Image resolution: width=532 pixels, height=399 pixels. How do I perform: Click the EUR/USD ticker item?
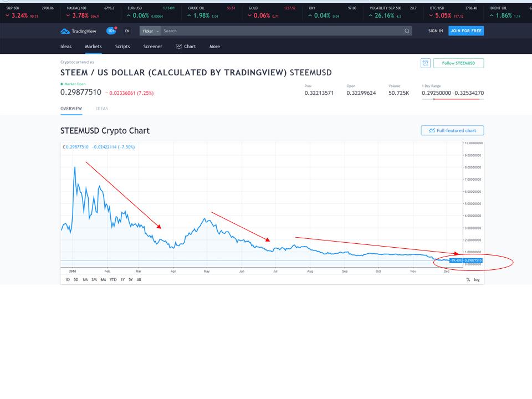[151, 12]
